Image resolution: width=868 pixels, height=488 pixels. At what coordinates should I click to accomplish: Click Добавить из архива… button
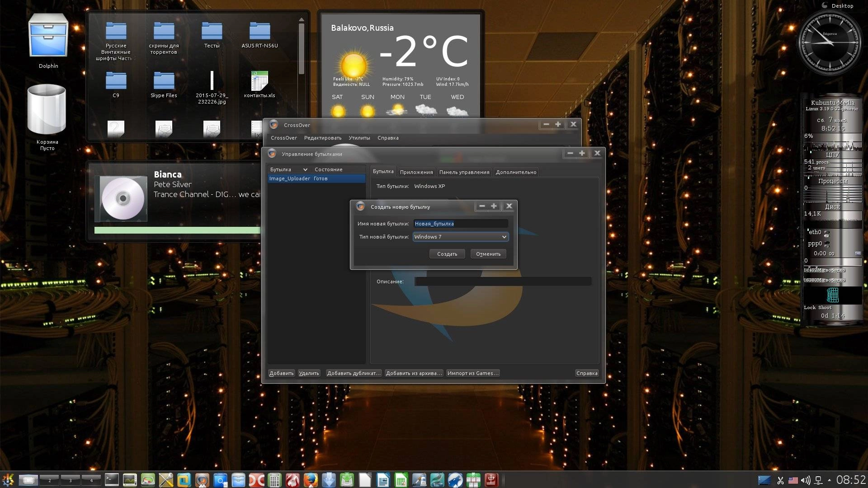414,373
